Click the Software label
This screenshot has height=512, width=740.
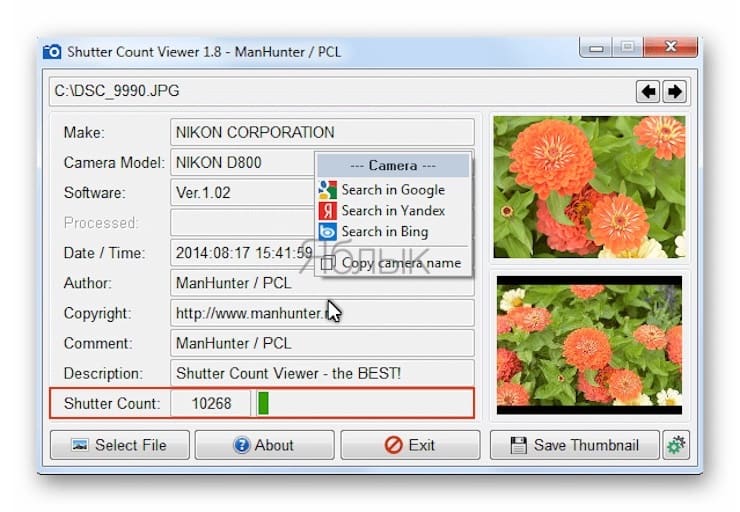click(x=94, y=193)
